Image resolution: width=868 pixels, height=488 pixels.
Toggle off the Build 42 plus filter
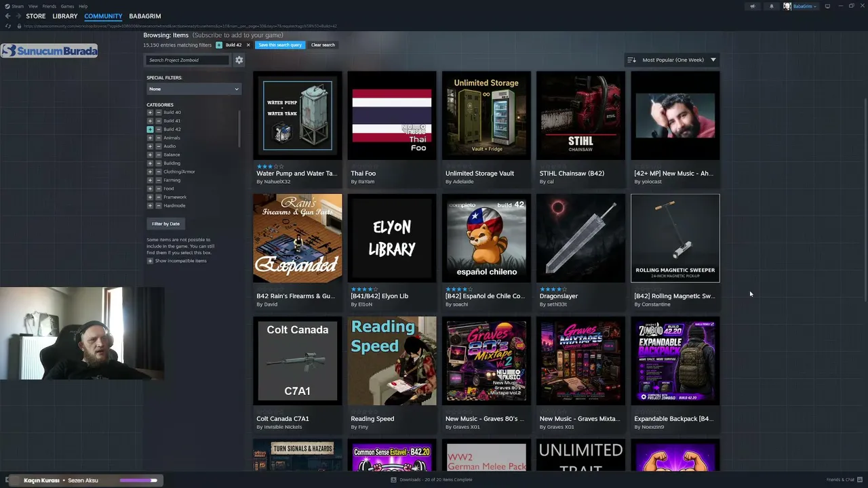[150, 129]
